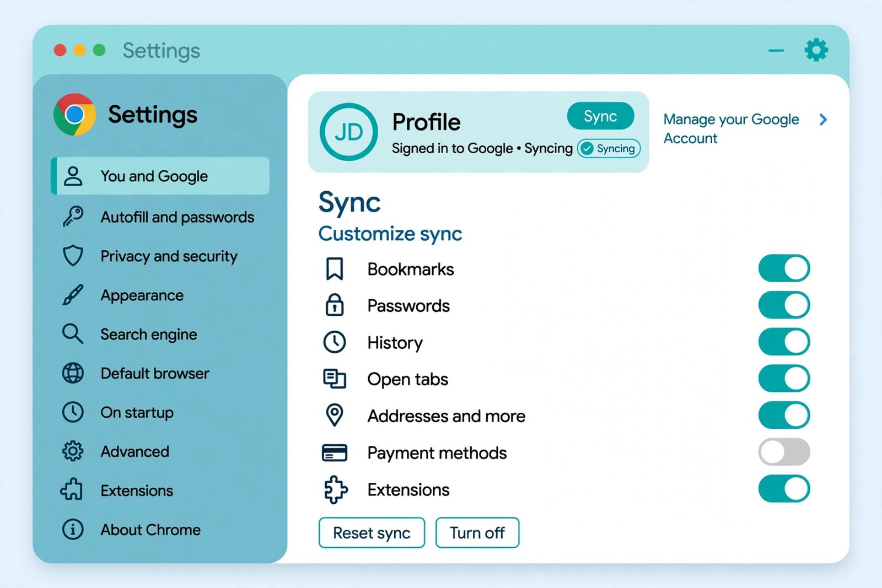Open Advanced settings section
Image resolution: width=882 pixels, height=588 pixels.
(160, 451)
